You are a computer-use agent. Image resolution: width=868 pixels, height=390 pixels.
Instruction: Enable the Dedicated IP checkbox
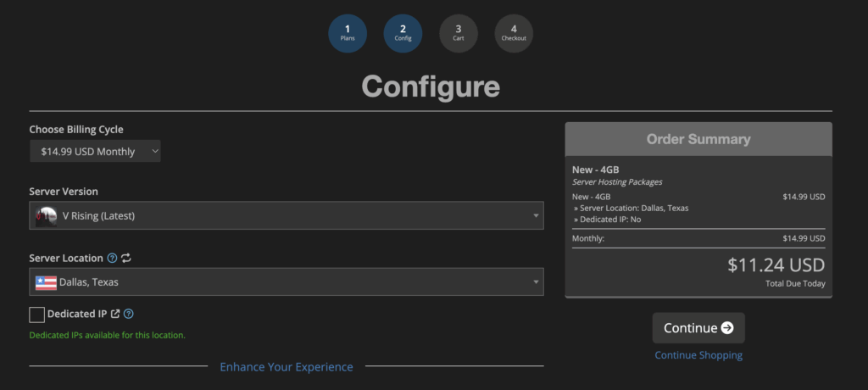point(36,315)
